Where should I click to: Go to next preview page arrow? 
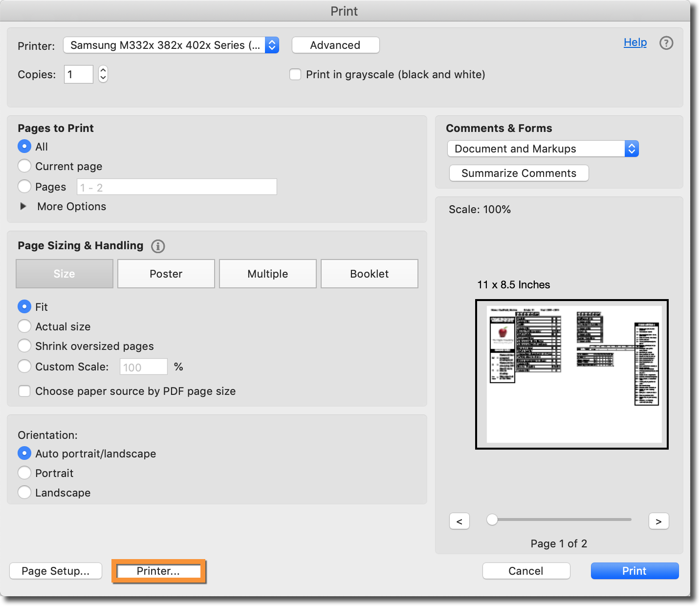click(x=658, y=521)
